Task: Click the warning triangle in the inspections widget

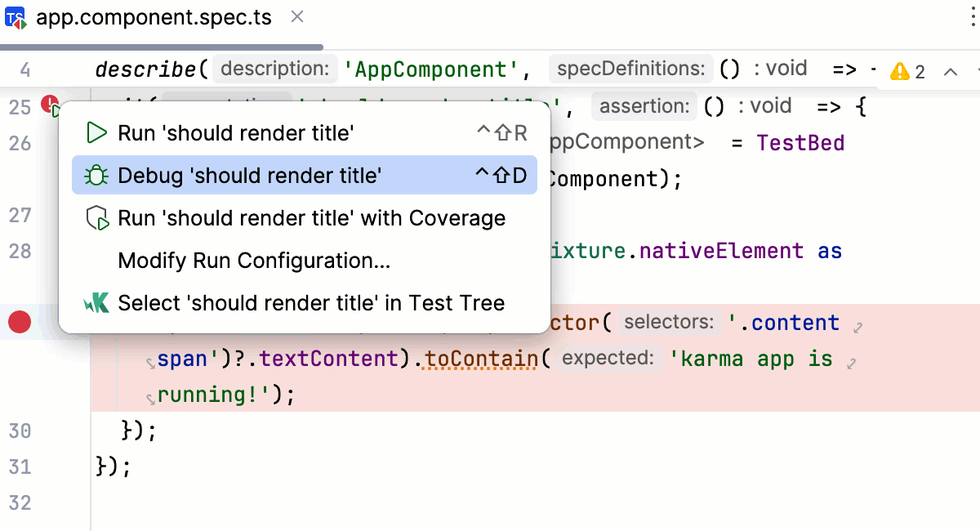Action: point(902,71)
